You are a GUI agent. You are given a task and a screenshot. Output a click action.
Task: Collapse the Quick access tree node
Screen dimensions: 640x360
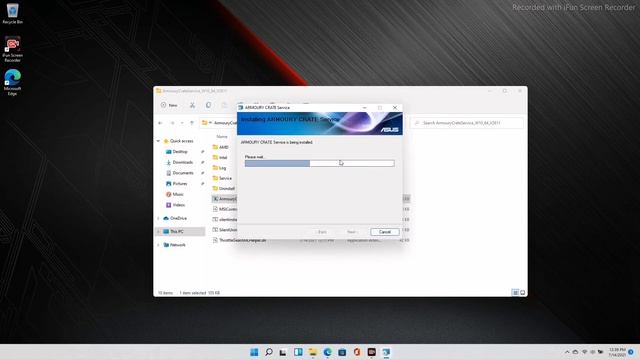coord(158,141)
